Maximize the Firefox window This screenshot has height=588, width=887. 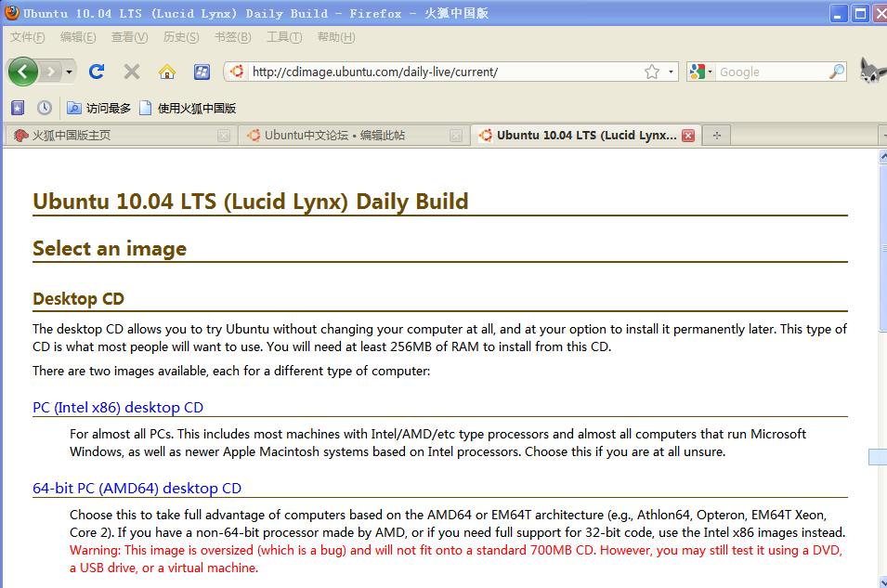[860, 13]
